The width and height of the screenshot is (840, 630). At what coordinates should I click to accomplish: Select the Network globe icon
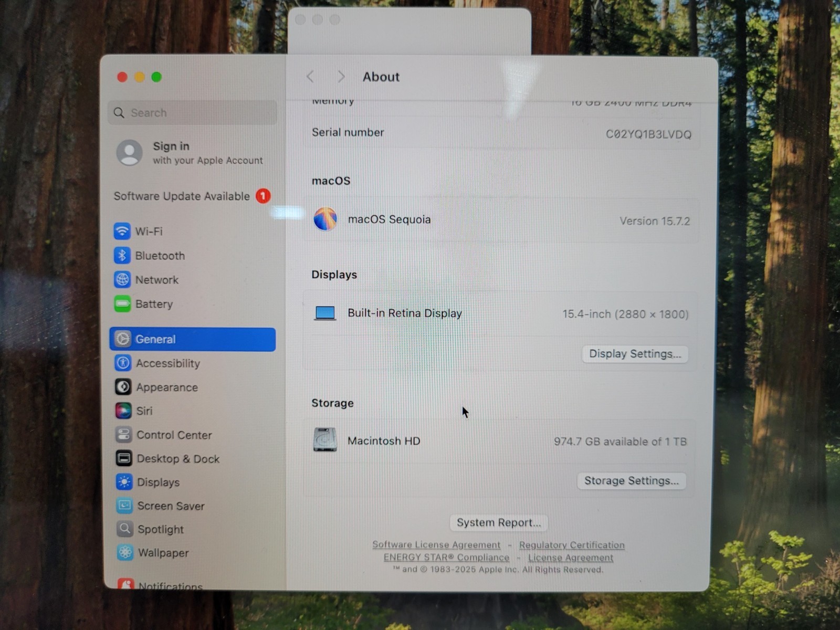point(122,279)
